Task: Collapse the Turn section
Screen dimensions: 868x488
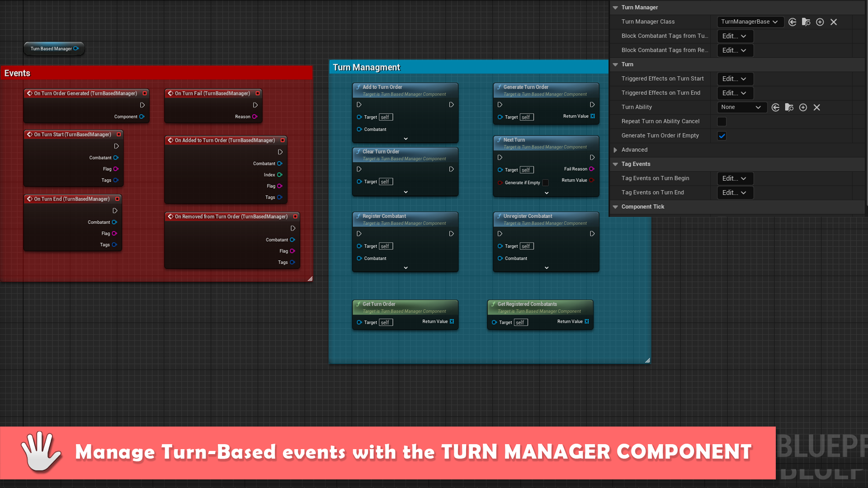Action: [x=615, y=65]
